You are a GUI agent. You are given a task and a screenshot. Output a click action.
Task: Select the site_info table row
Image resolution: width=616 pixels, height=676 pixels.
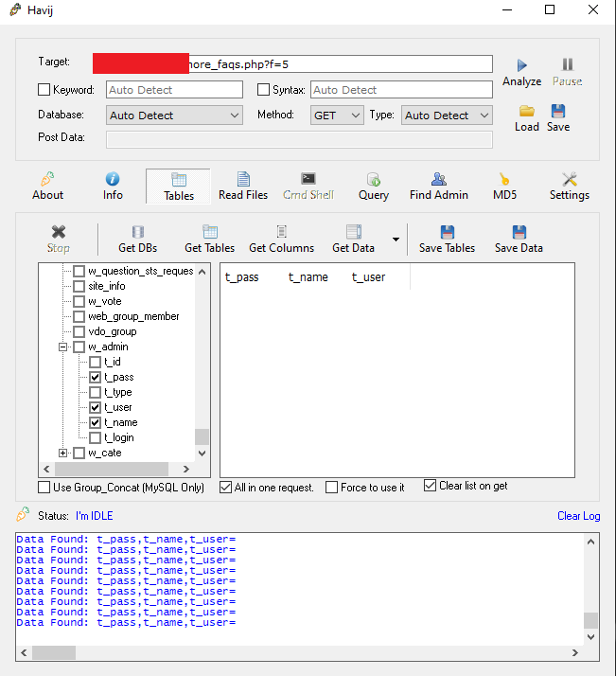(x=106, y=286)
